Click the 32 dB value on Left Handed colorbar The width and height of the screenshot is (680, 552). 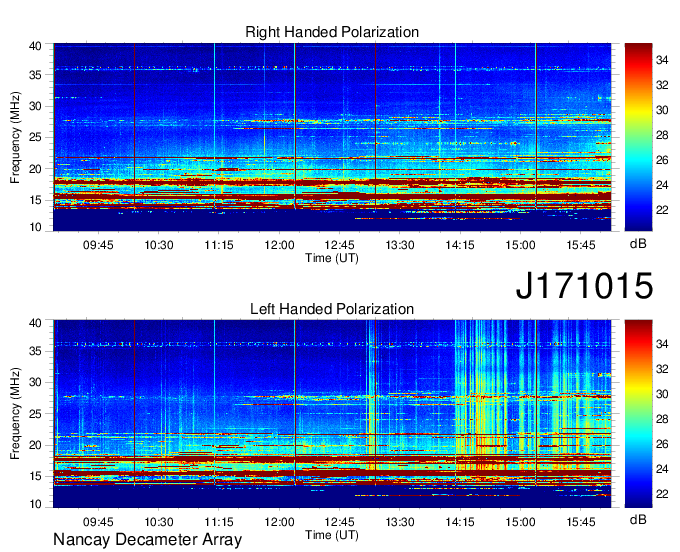[662, 369]
